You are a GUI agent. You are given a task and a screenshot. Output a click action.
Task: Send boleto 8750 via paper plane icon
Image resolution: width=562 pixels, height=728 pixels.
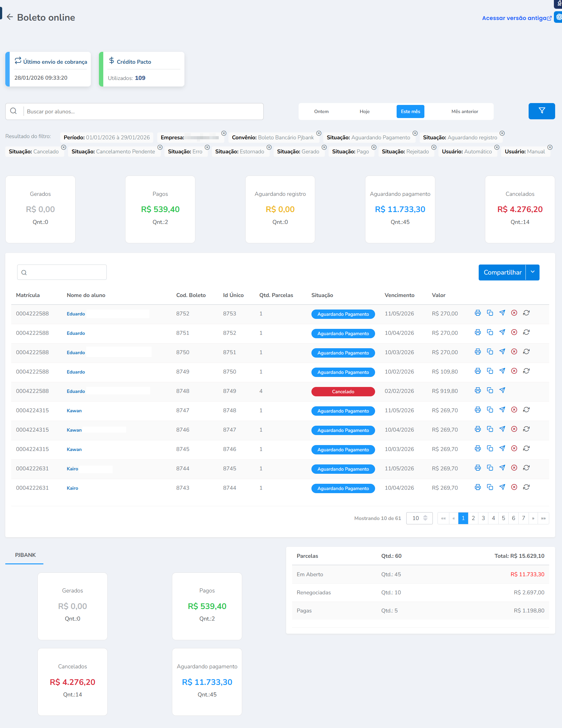(502, 352)
